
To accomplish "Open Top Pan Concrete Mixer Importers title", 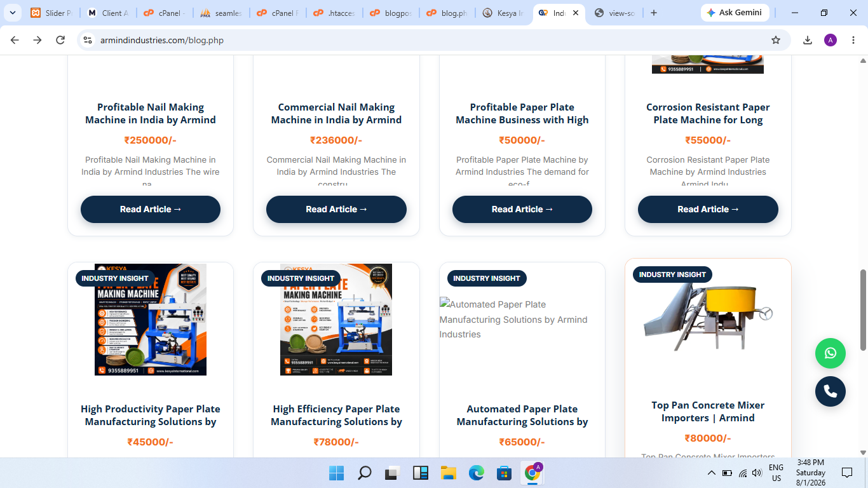I will [x=708, y=412].
